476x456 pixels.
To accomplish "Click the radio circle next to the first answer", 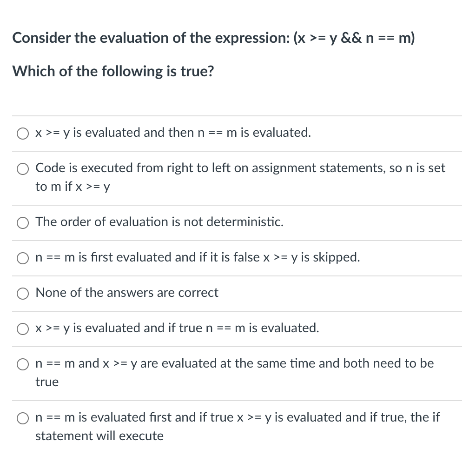I will tap(22, 133).
